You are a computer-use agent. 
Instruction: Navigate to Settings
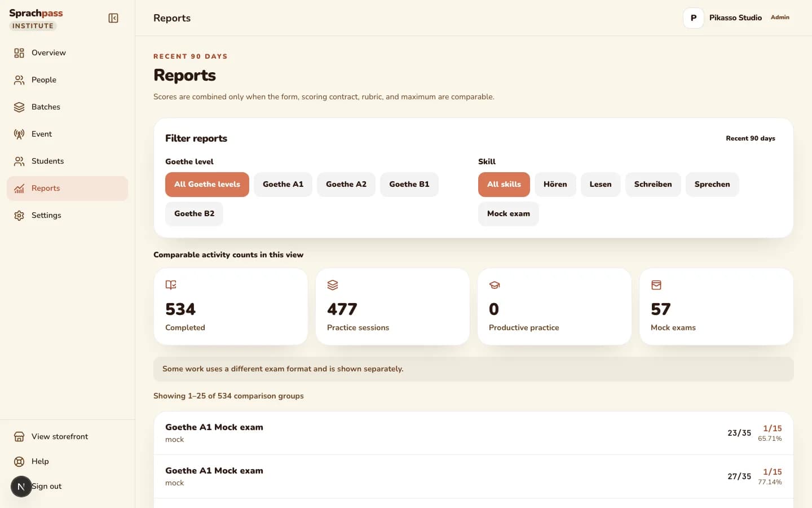[68, 216]
